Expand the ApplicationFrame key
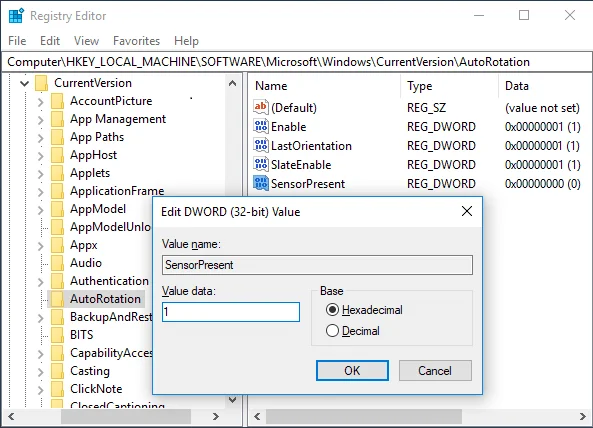 click(x=40, y=192)
